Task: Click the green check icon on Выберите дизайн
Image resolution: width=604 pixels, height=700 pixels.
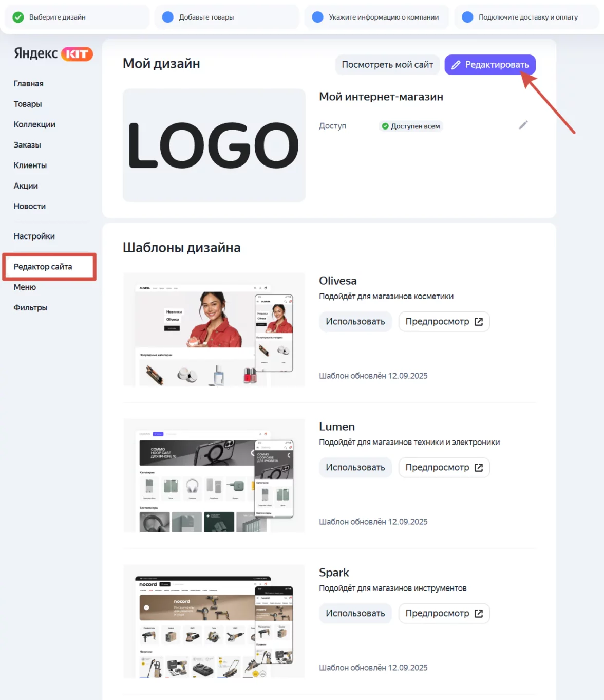Action: [x=18, y=17]
